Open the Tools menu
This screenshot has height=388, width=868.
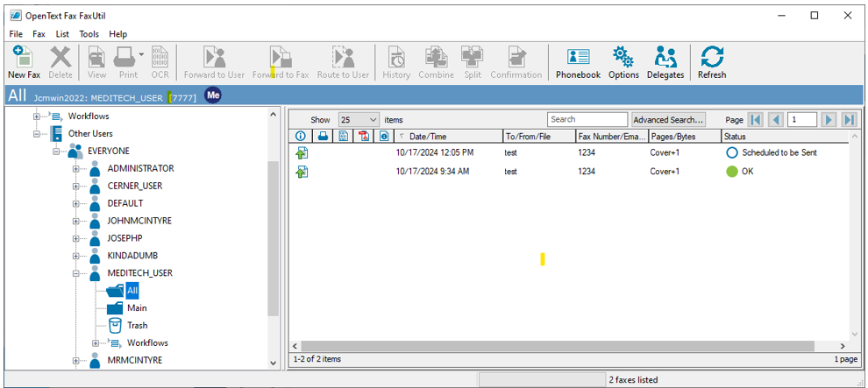click(89, 33)
